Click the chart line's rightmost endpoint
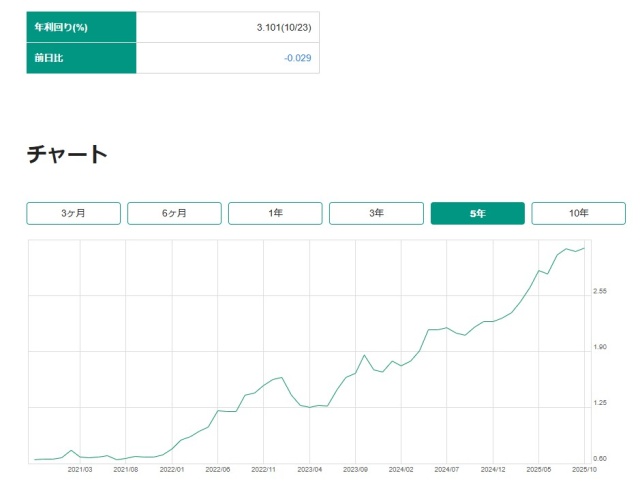 coord(584,248)
